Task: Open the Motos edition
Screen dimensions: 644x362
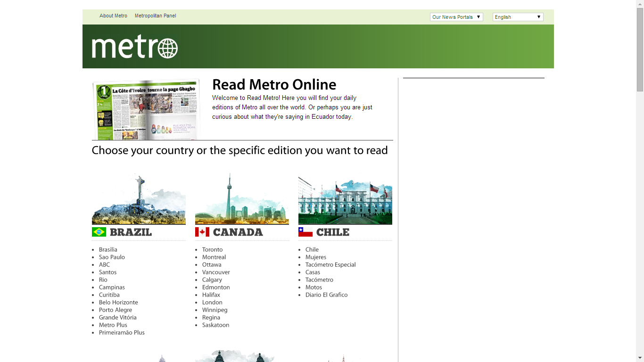Action: click(314, 288)
